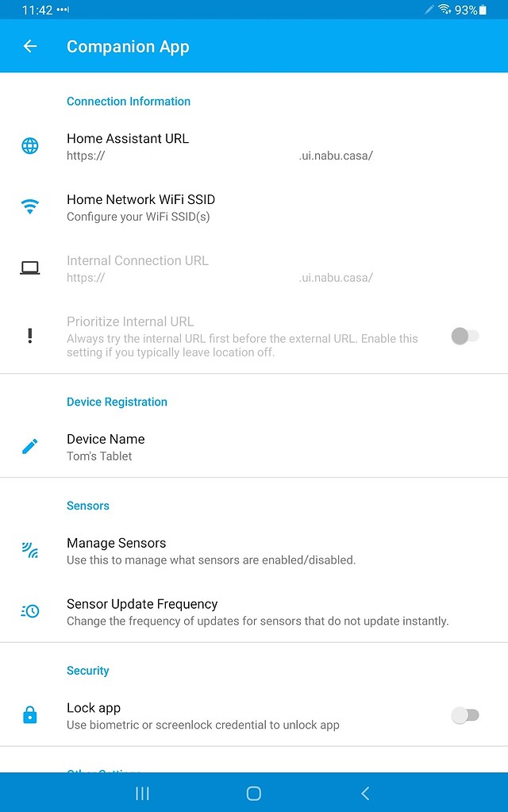Click the globe icon beside Home Assistant URL
The width and height of the screenshot is (508, 812).
pos(30,145)
